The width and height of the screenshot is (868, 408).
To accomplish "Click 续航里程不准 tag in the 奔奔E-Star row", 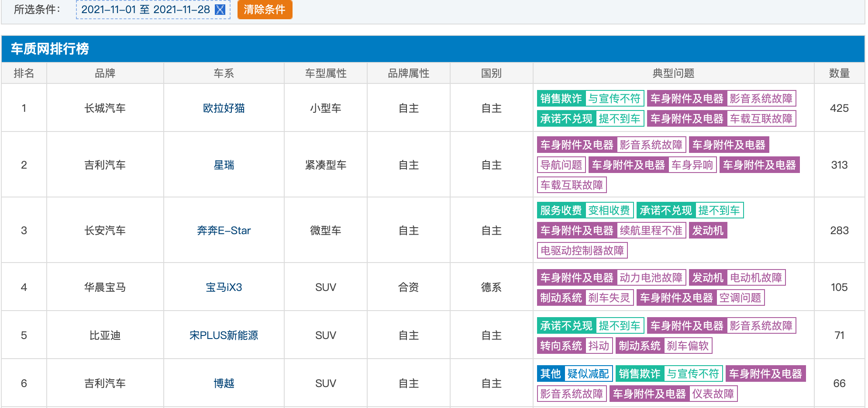I will pyautogui.click(x=651, y=231).
